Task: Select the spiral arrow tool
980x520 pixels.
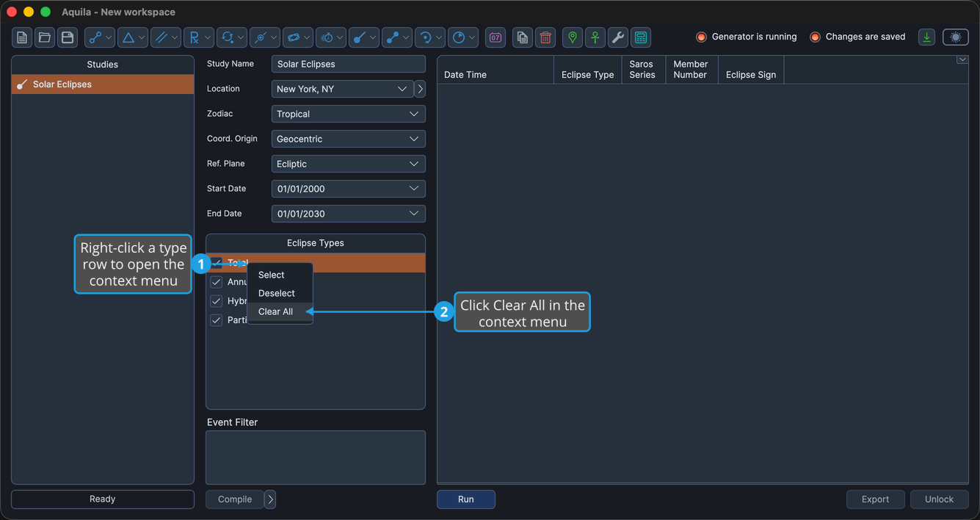Action: click(430, 37)
